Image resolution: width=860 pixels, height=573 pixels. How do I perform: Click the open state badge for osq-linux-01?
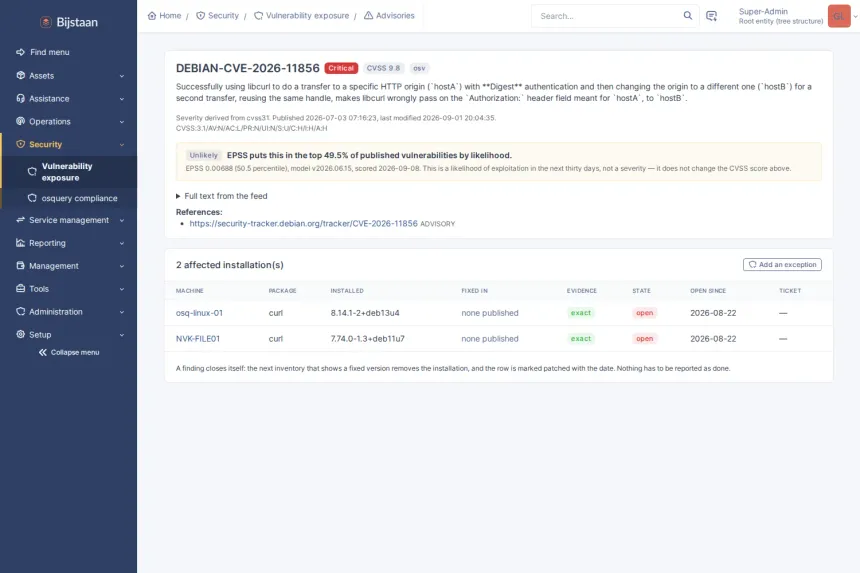click(x=644, y=313)
